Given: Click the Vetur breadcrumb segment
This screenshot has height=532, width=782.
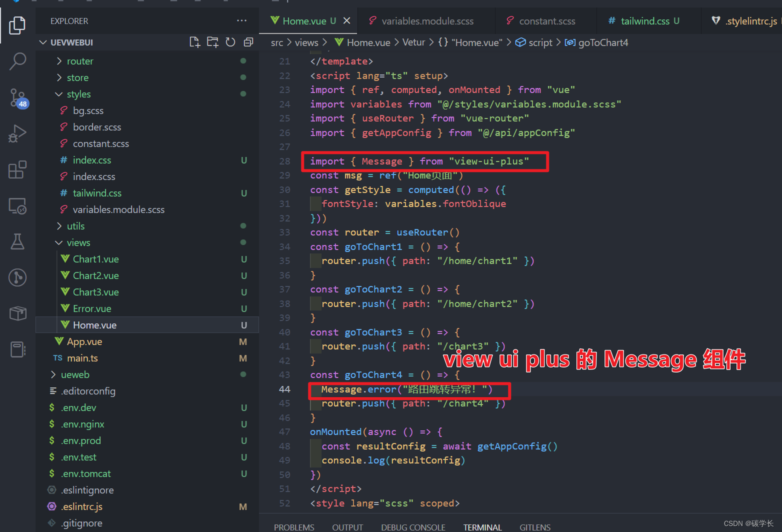Looking at the screenshot, I should 413,42.
